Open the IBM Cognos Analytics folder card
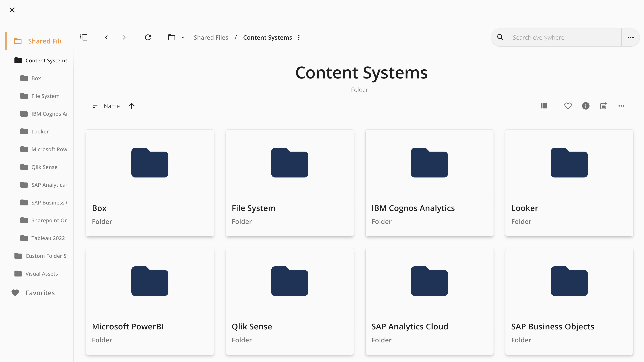Image resolution: width=644 pixels, height=362 pixels. pos(429,182)
